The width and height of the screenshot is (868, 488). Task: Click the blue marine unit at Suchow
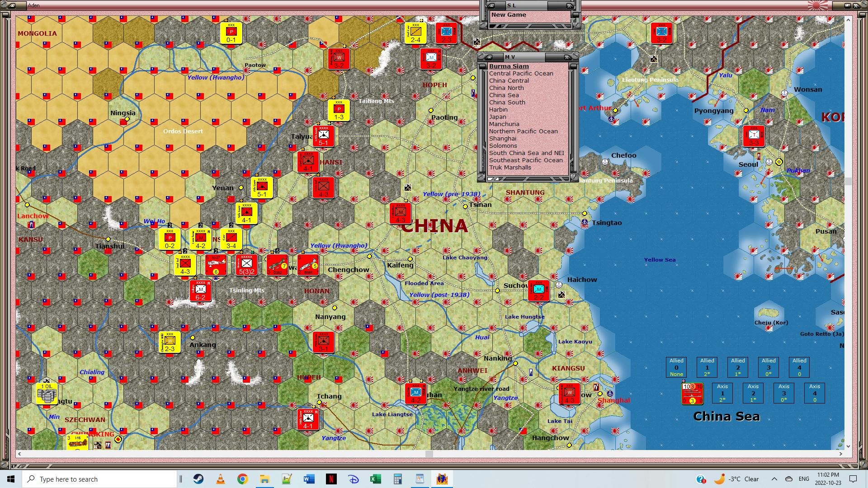[x=538, y=291]
